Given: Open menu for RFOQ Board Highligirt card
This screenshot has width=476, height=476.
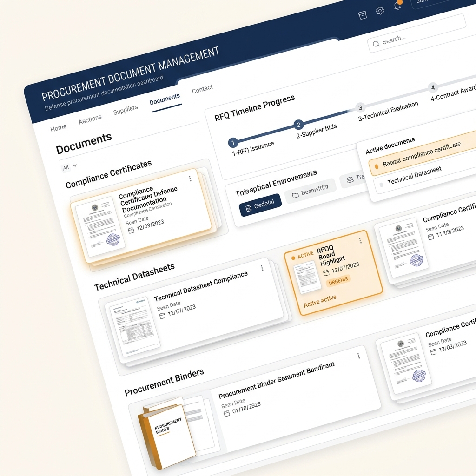Looking at the screenshot, I should pos(360,240).
